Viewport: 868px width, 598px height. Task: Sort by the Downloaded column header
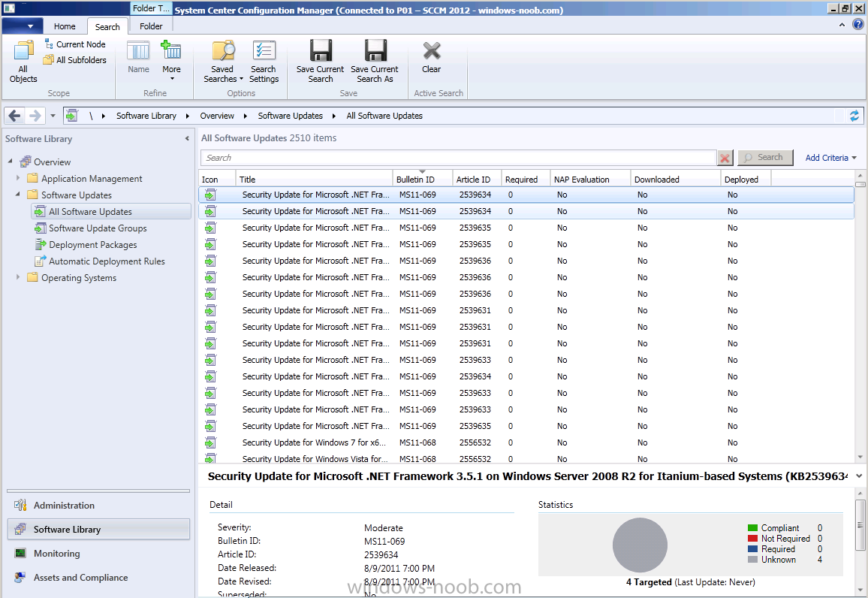(x=675, y=180)
